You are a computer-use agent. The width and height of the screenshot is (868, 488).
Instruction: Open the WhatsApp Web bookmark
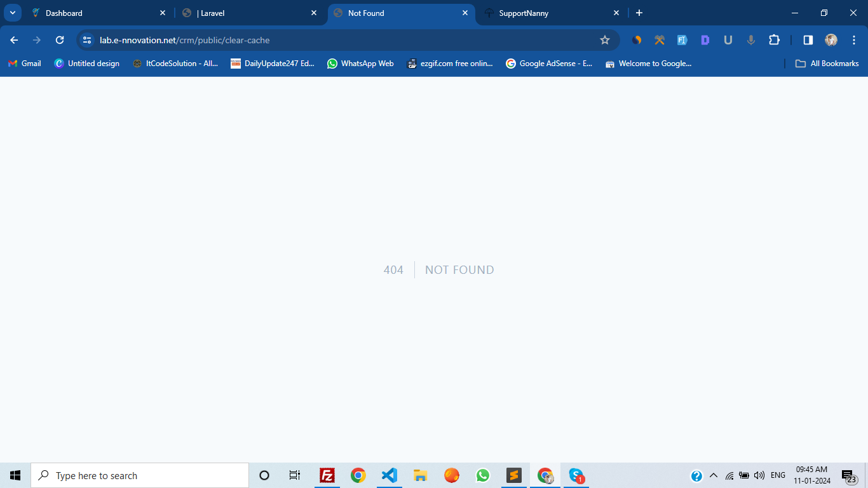(360, 64)
